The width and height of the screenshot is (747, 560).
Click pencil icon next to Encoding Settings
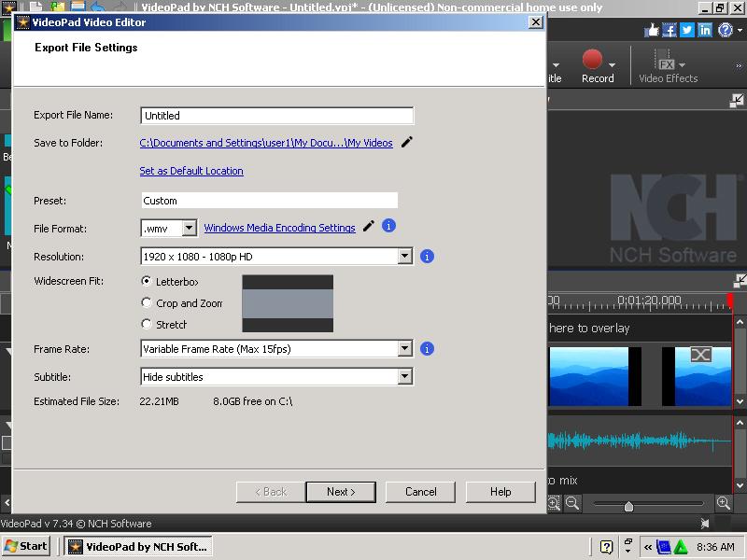pyautogui.click(x=368, y=226)
